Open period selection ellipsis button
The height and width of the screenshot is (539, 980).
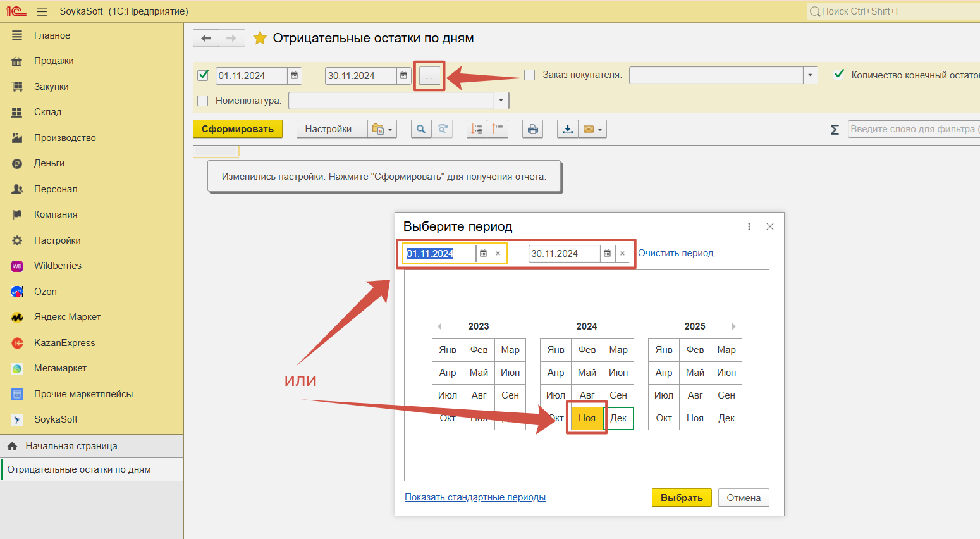[429, 76]
